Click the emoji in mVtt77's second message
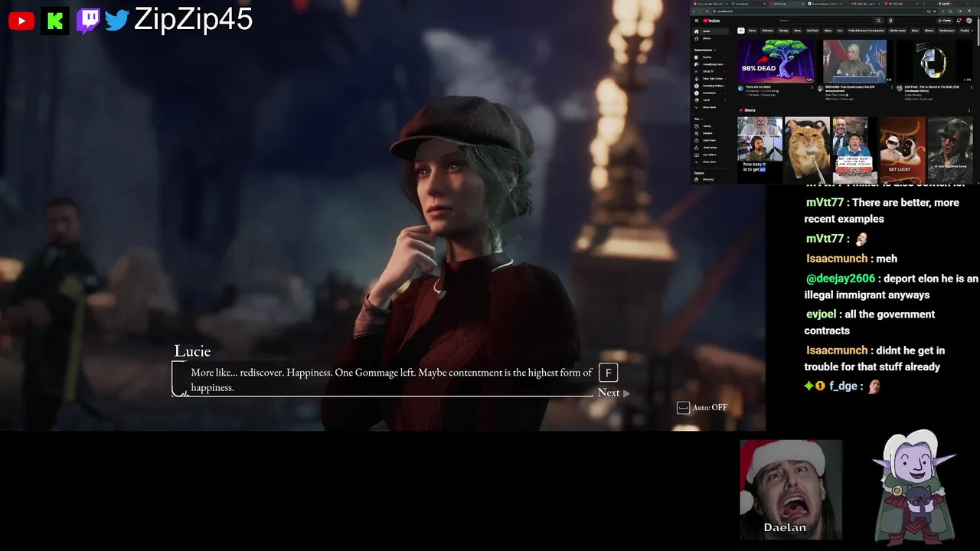This screenshot has height=551, width=980. [861, 239]
